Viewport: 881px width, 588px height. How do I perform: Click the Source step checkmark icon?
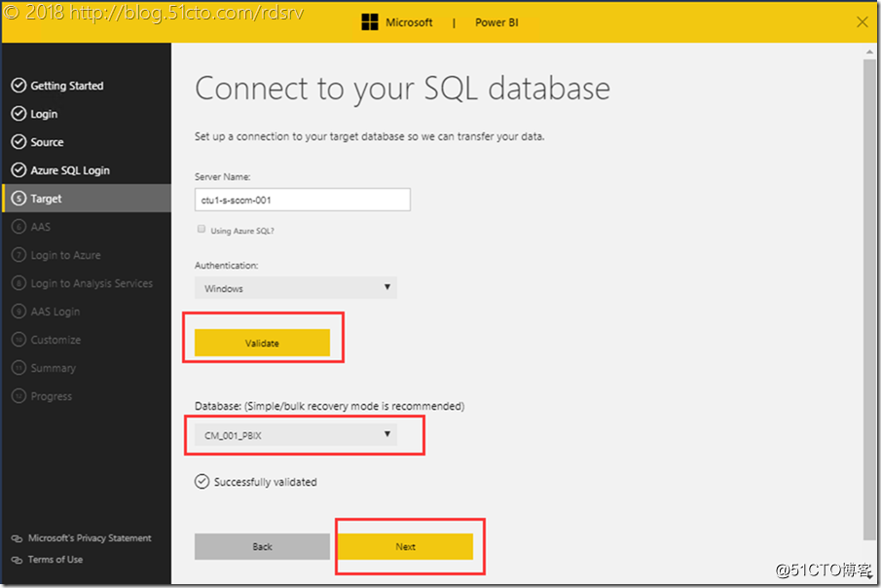pyautogui.click(x=18, y=142)
